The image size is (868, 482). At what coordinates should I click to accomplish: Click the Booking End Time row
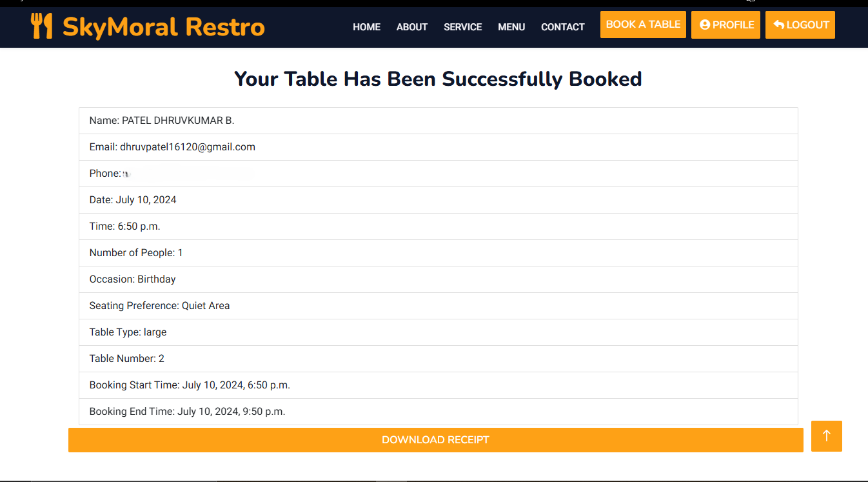click(439, 412)
